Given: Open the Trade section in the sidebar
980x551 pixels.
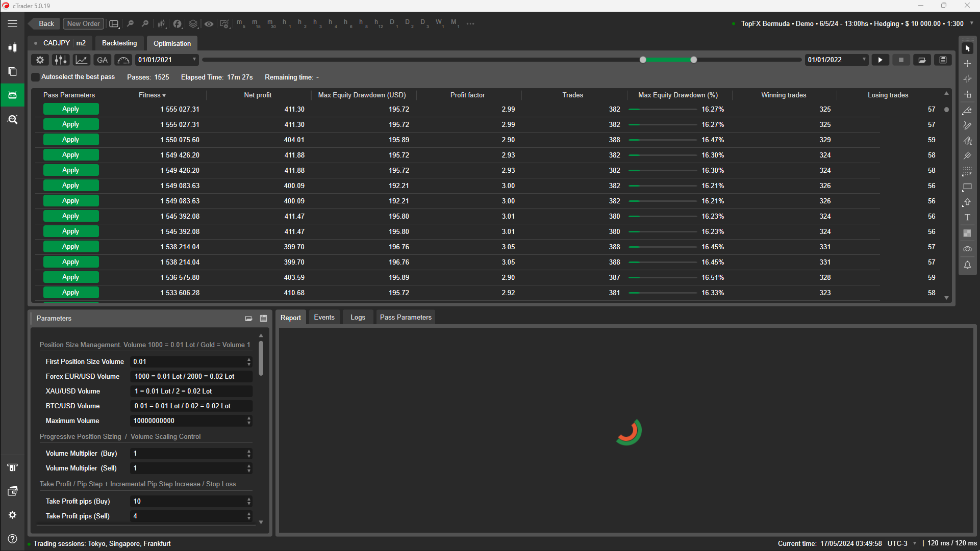Looking at the screenshot, I should tap(12, 48).
